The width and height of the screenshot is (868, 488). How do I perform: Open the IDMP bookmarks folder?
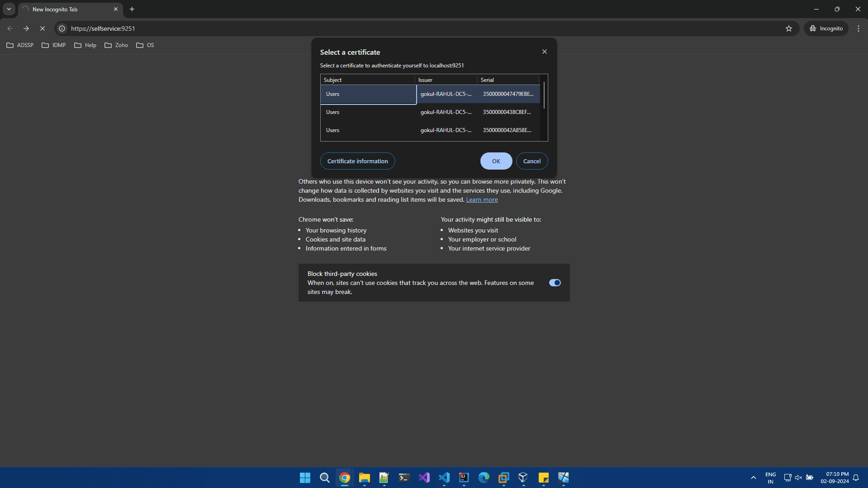coord(54,45)
